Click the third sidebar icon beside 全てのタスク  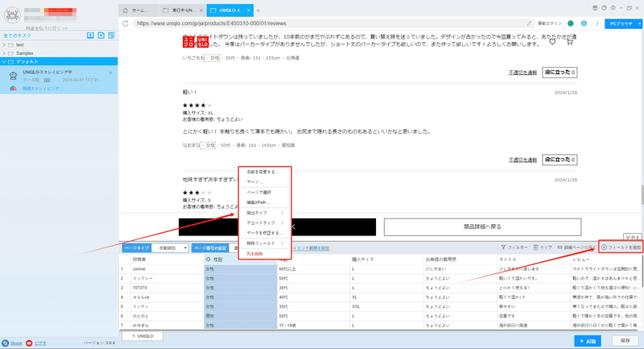coord(111,35)
